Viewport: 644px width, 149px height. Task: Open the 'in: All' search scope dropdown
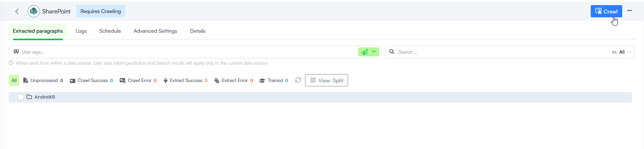621,52
